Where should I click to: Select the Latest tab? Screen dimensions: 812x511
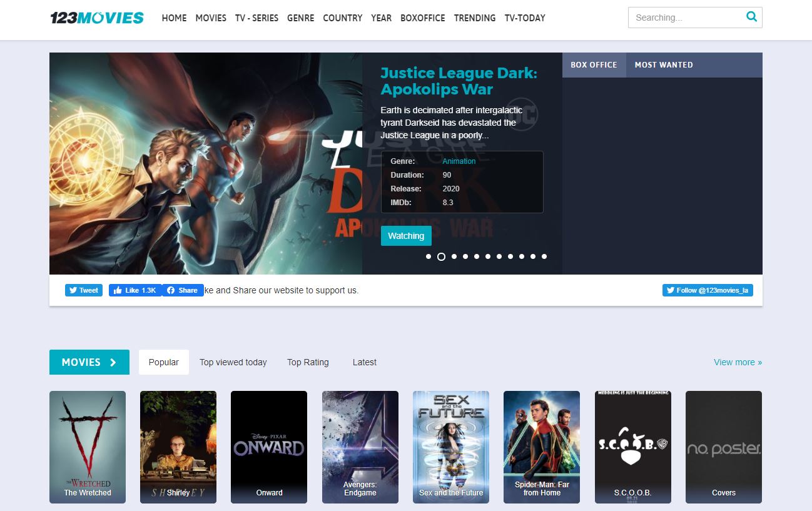[365, 362]
